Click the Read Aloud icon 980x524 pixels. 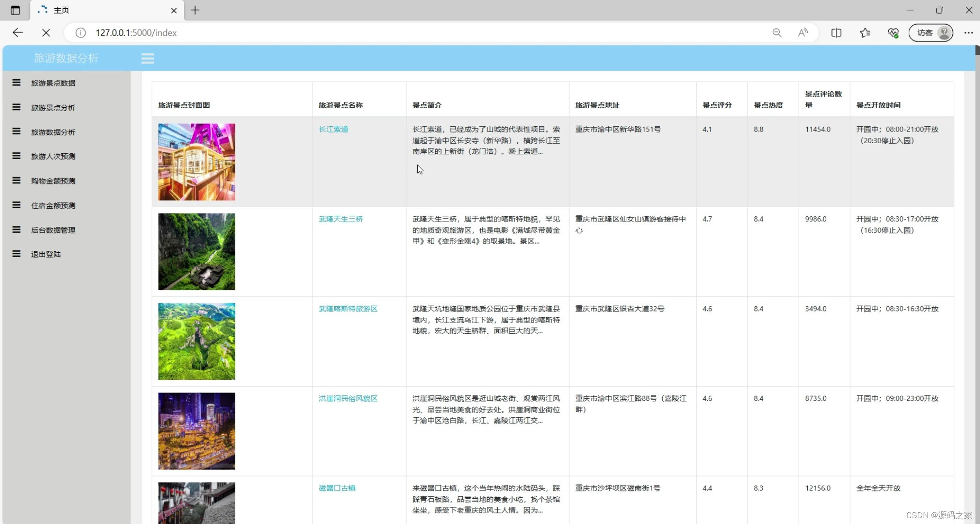coord(803,33)
